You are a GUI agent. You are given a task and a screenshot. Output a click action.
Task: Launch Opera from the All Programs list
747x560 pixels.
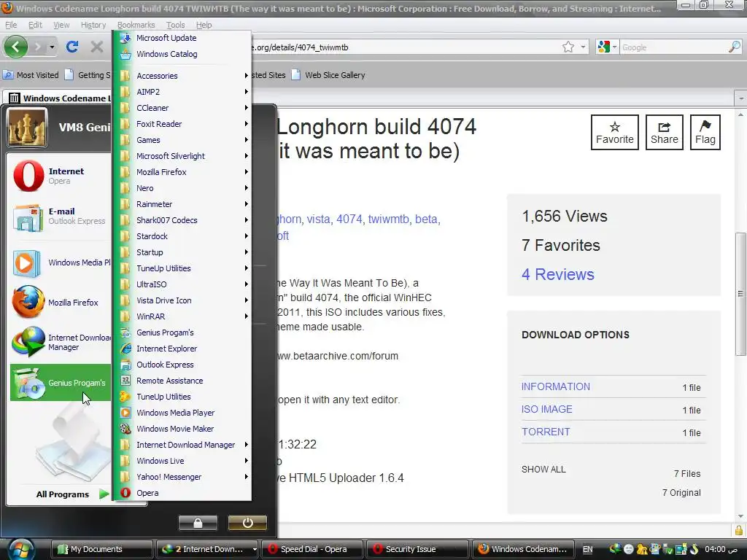coord(181,493)
